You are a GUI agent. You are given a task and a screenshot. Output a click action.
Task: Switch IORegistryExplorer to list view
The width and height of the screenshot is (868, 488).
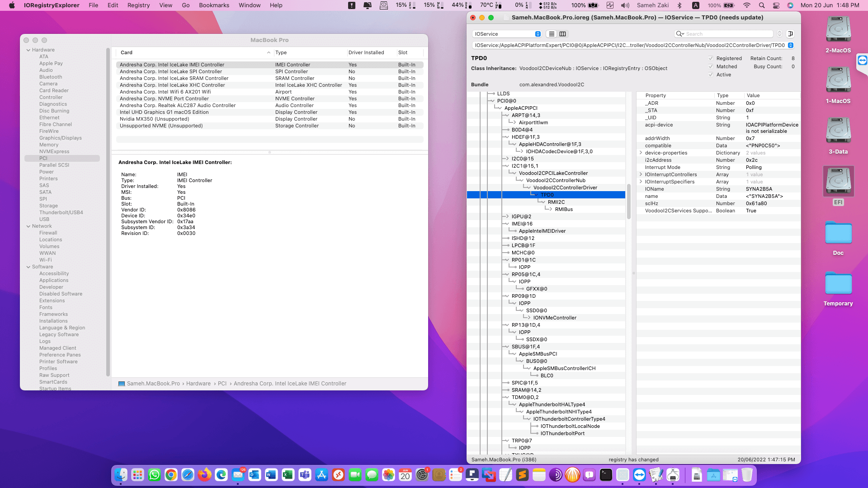(x=552, y=34)
